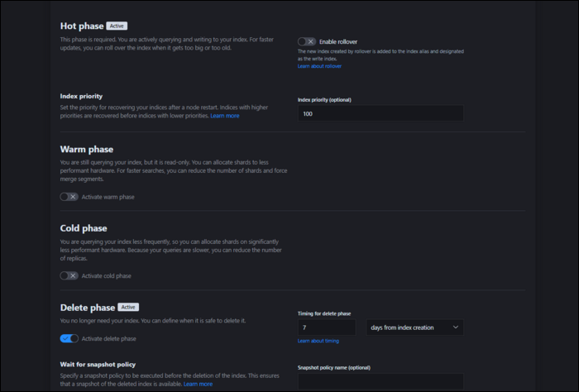Click the delete phase timing field showing 7

pyautogui.click(x=326, y=327)
